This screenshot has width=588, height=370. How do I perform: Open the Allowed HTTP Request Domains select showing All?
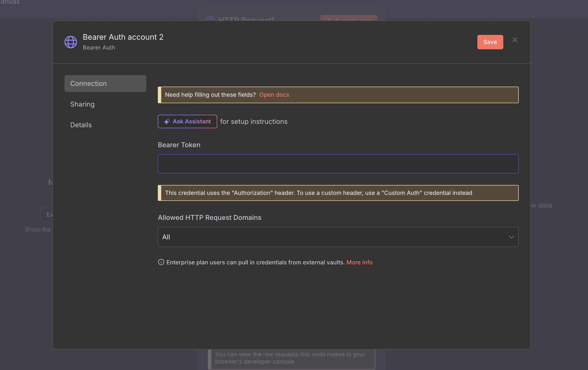(x=338, y=237)
